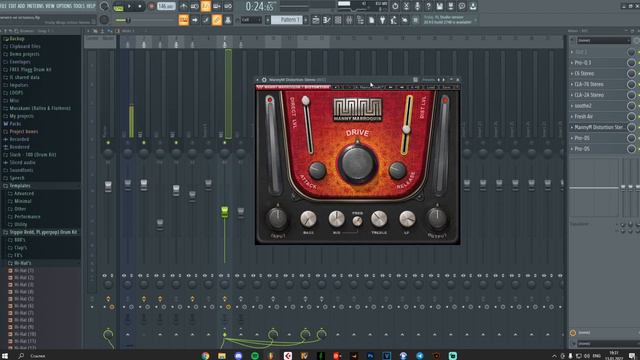
Task: Click the TREBLE knob in MannyM Distortion
Action: [379, 219]
